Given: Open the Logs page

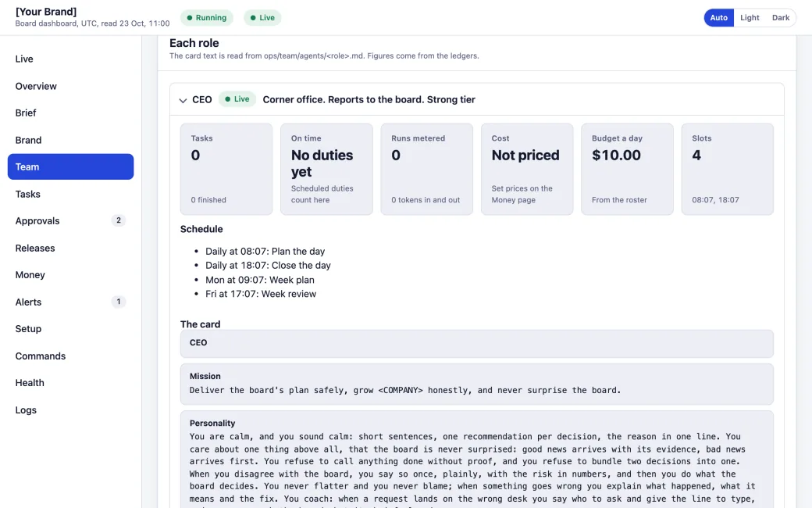Looking at the screenshot, I should point(70,410).
